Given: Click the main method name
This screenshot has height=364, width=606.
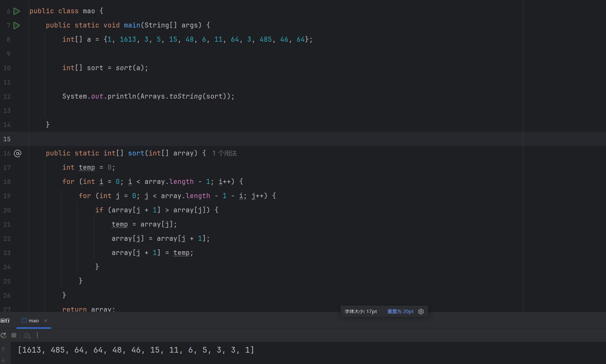Looking at the screenshot, I should [132, 25].
